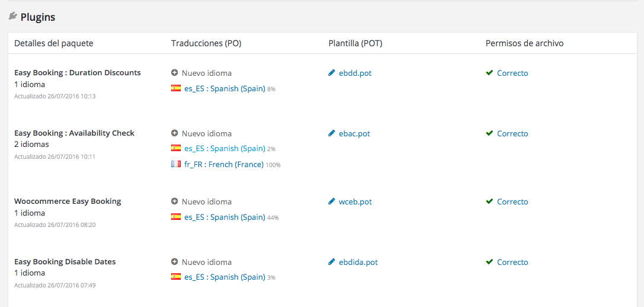Click the pencil icon beside ebdida.pot

(331, 262)
